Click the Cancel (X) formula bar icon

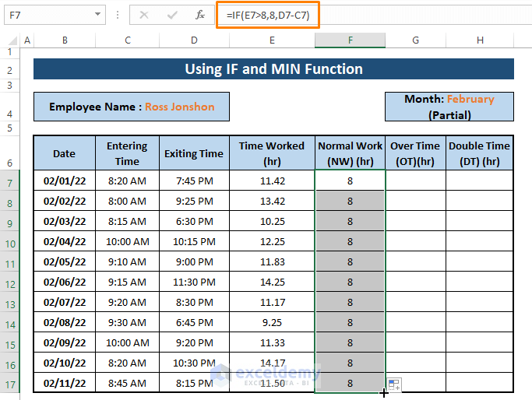tap(144, 15)
